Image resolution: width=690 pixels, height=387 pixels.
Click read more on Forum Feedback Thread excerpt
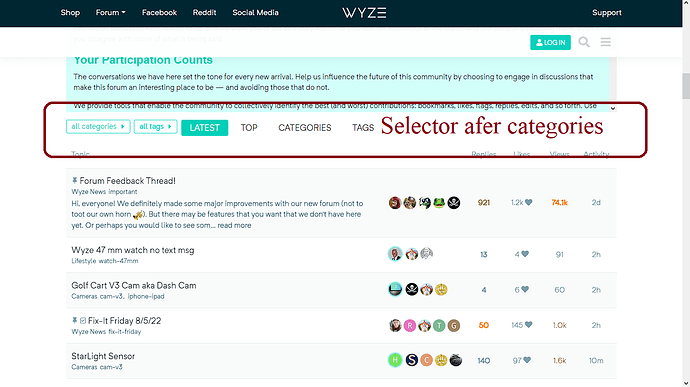tap(234, 225)
